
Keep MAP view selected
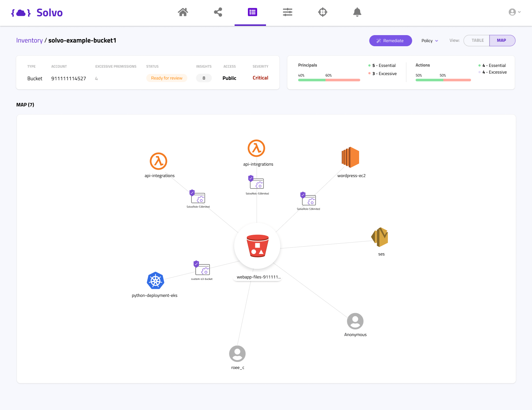click(502, 40)
